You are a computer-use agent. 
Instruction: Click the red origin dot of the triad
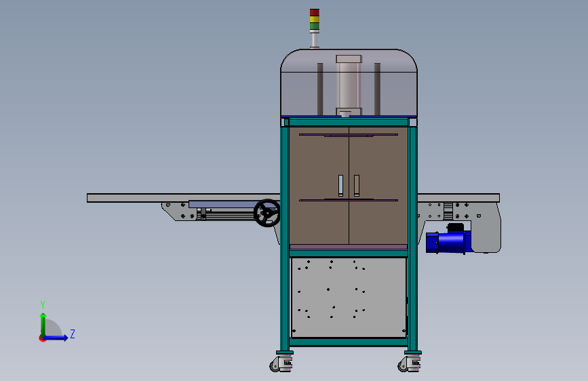(42, 338)
